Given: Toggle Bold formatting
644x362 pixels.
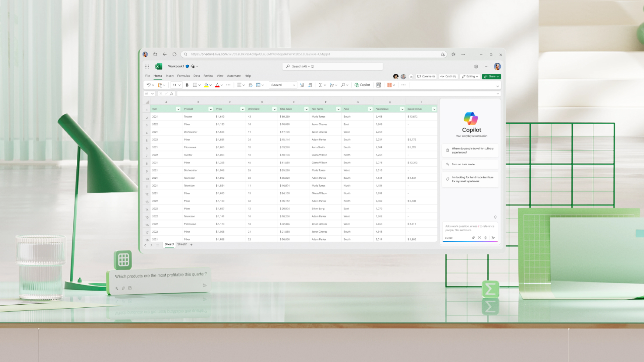Looking at the screenshot, I should [187, 85].
